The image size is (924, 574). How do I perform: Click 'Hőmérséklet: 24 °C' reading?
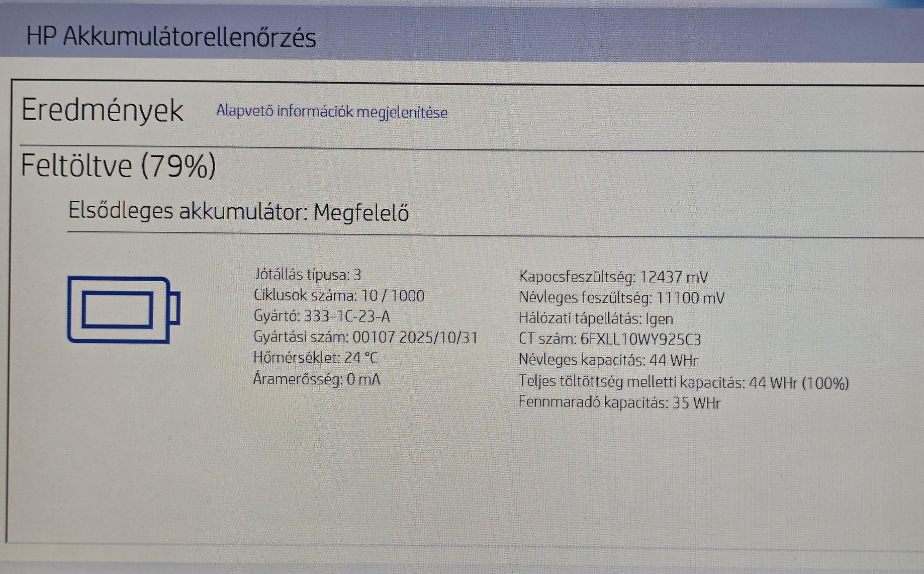pos(315,358)
